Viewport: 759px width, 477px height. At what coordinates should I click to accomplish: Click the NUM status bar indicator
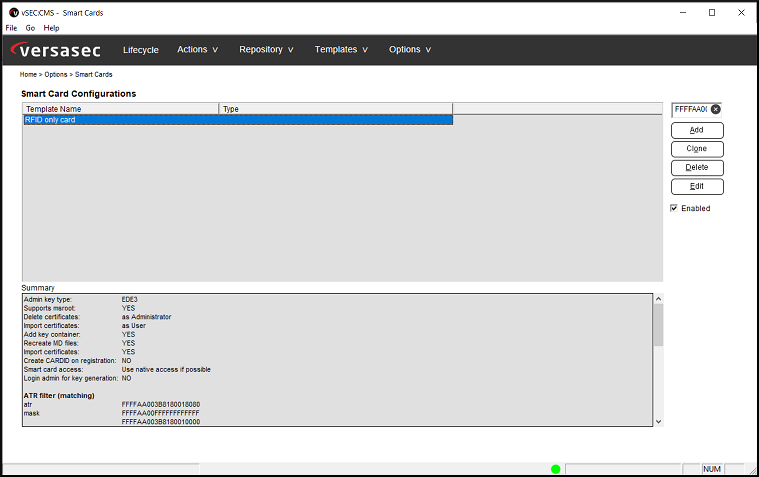click(x=712, y=469)
